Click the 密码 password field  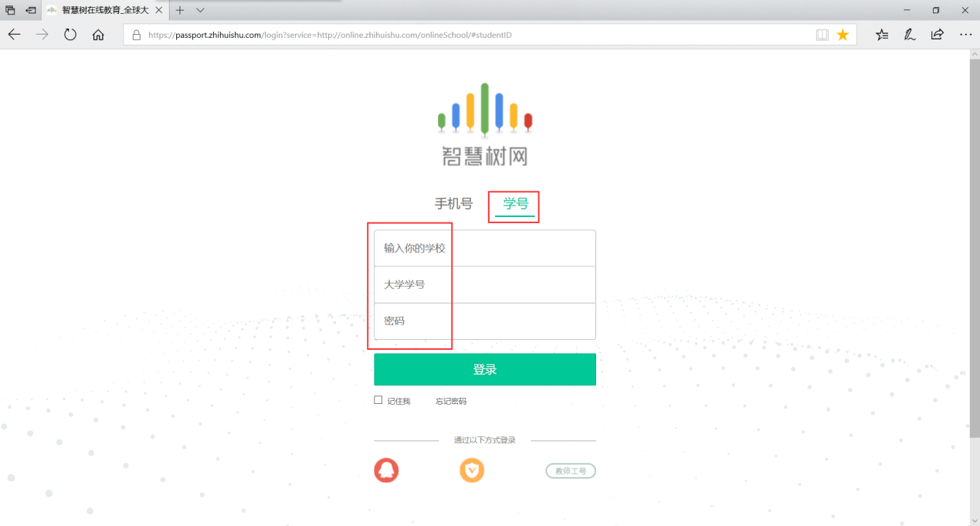click(x=485, y=321)
